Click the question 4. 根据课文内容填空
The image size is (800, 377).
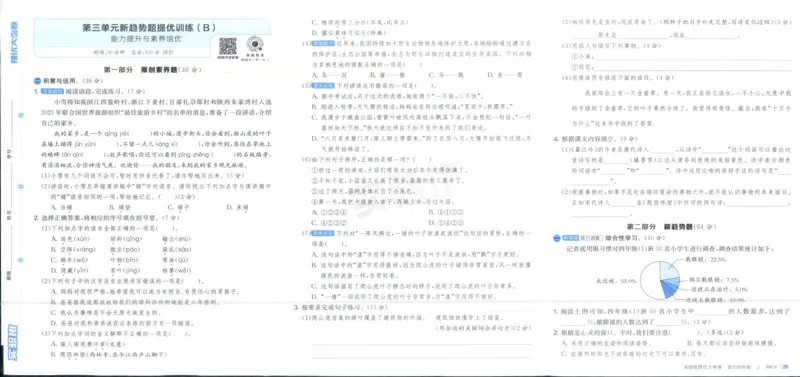point(596,138)
